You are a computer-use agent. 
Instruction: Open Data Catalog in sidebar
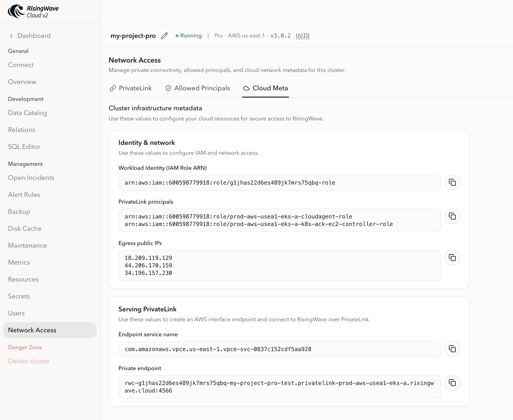[x=28, y=113]
